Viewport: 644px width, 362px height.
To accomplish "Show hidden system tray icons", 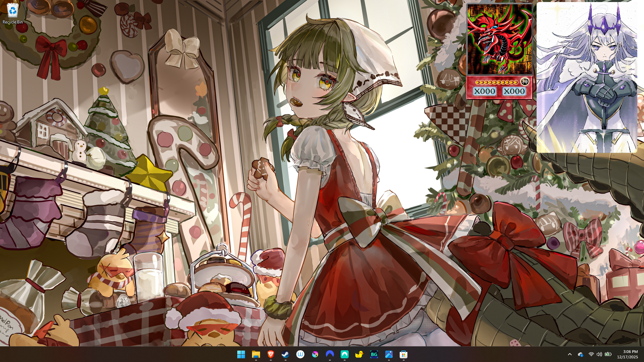I will (570, 354).
